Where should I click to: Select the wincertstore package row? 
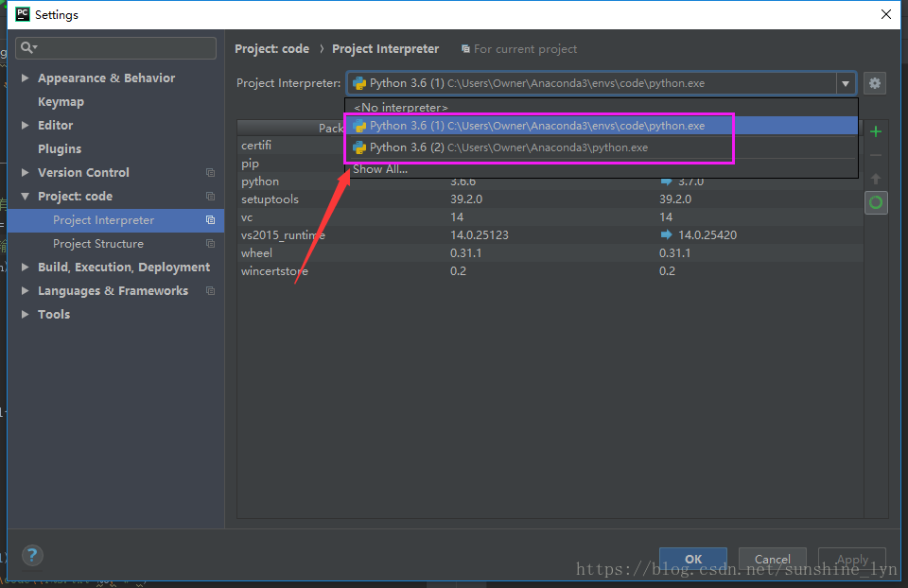tap(550, 271)
